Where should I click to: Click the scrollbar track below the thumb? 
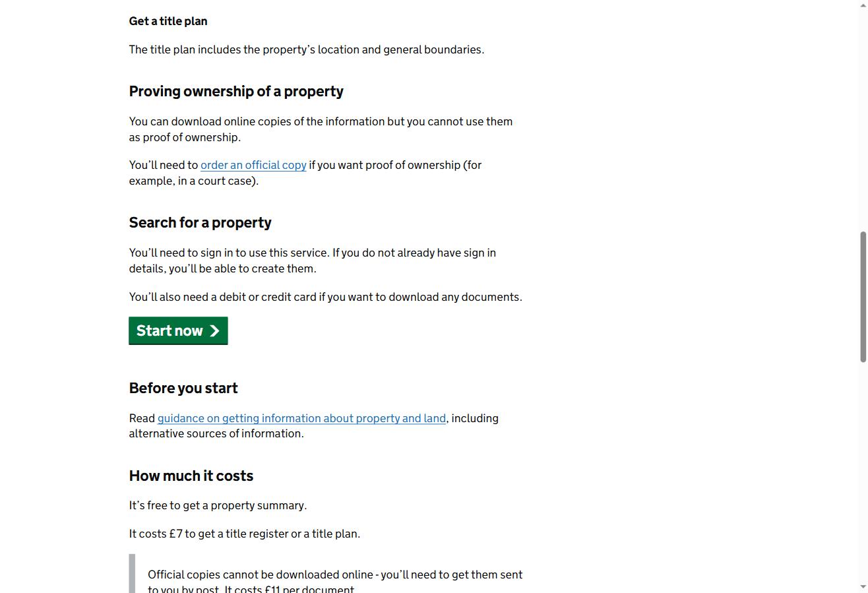tap(863, 472)
